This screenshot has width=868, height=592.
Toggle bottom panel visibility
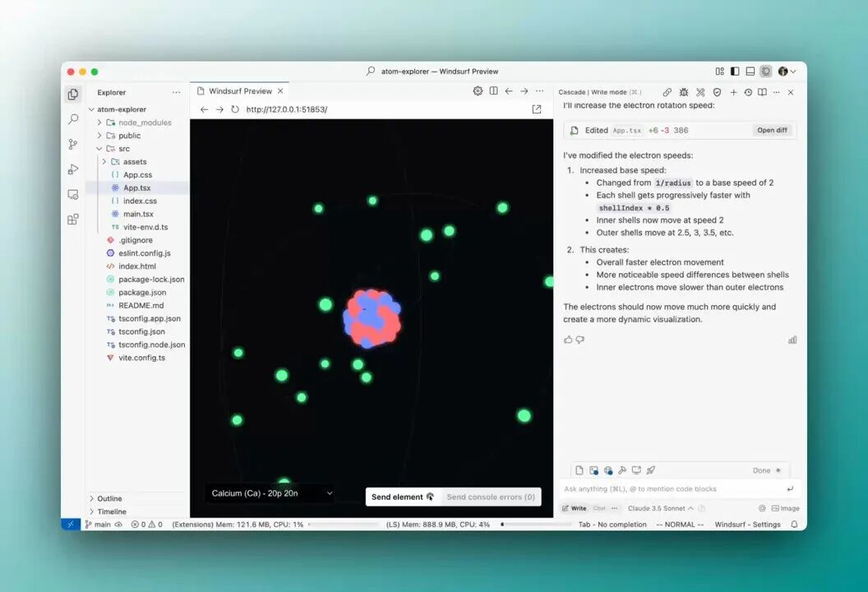point(750,72)
